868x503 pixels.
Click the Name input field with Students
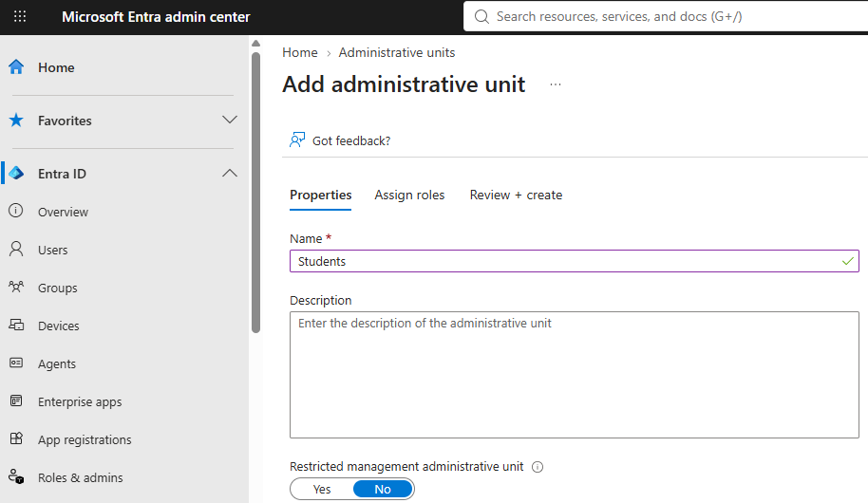tap(574, 261)
